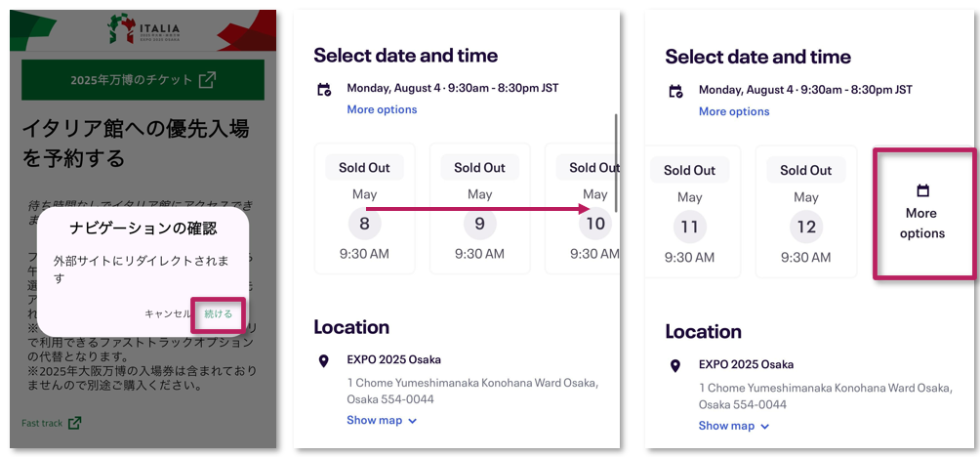The width and height of the screenshot is (980, 457).
Task: Open the 2025年万博のチケット button
Action: [143, 80]
